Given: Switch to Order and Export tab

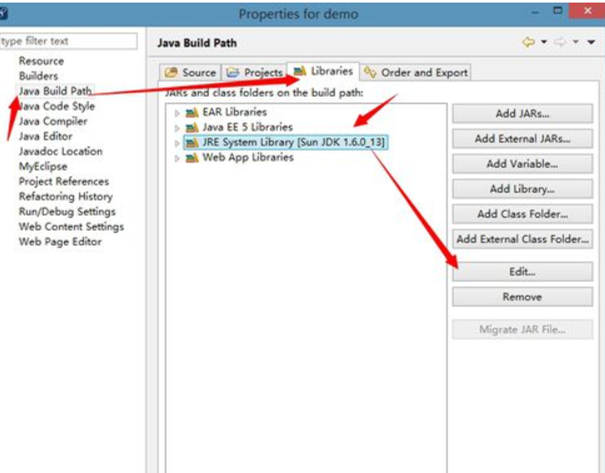Looking at the screenshot, I should pyautogui.click(x=416, y=72).
